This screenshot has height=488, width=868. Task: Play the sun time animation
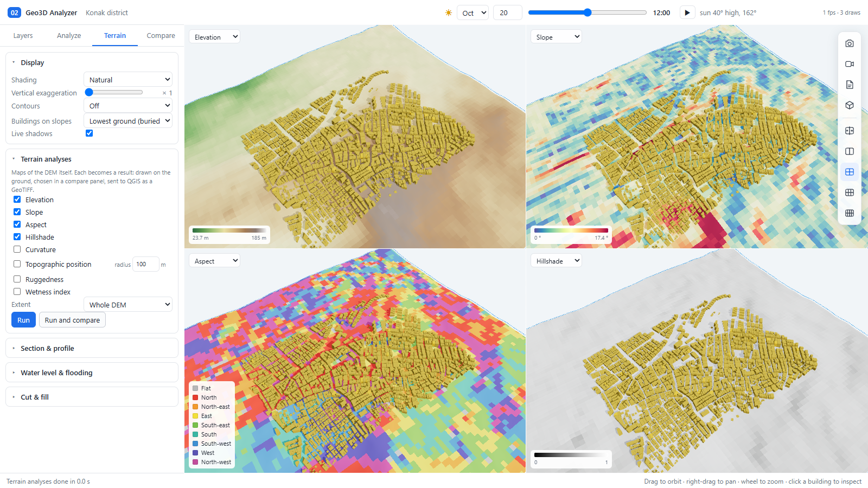point(687,12)
